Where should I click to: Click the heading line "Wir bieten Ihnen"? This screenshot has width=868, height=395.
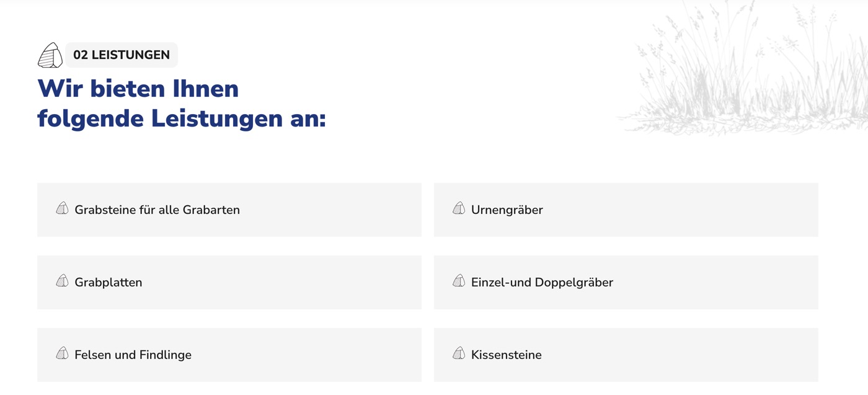click(x=138, y=89)
